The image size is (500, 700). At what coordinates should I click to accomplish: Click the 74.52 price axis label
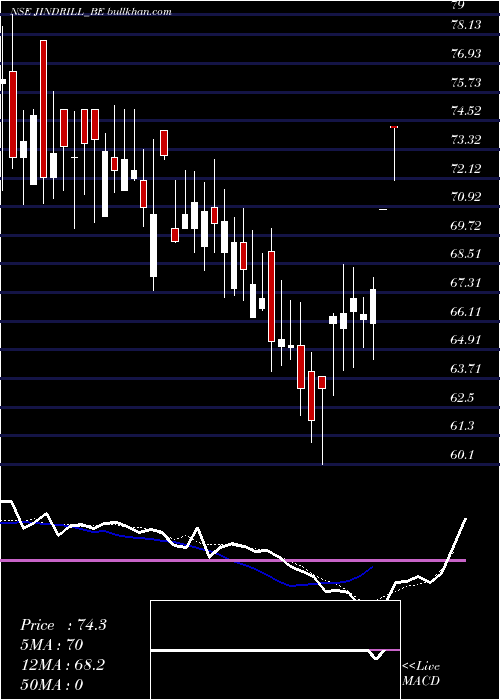466,111
